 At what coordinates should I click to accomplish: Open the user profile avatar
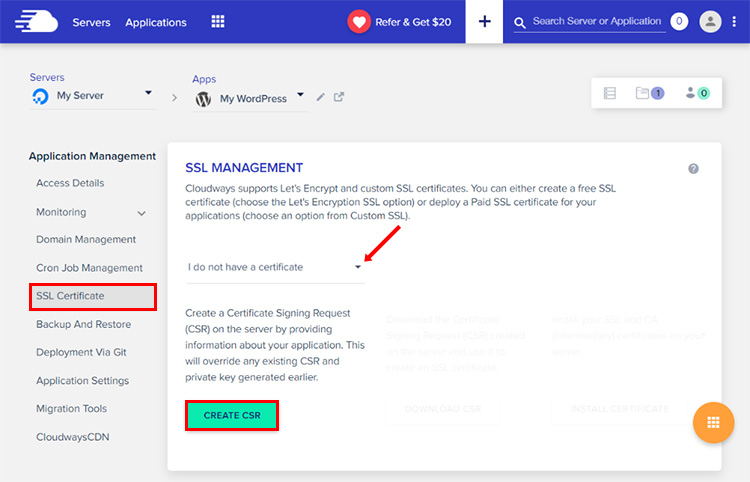pyautogui.click(x=710, y=21)
